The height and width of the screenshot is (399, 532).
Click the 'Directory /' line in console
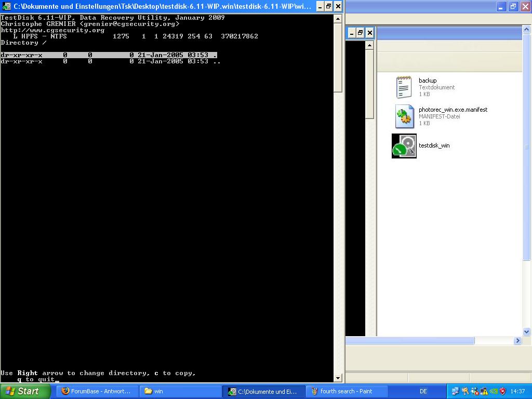point(24,43)
